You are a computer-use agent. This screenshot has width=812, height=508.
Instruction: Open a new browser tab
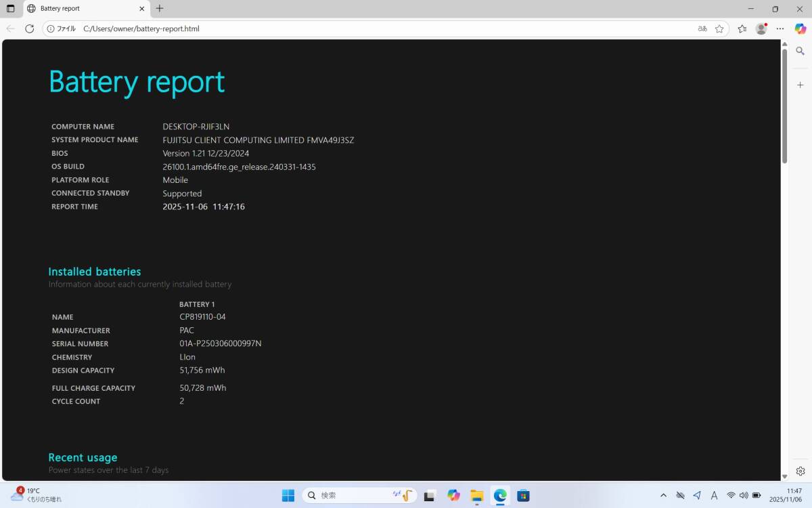160,9
